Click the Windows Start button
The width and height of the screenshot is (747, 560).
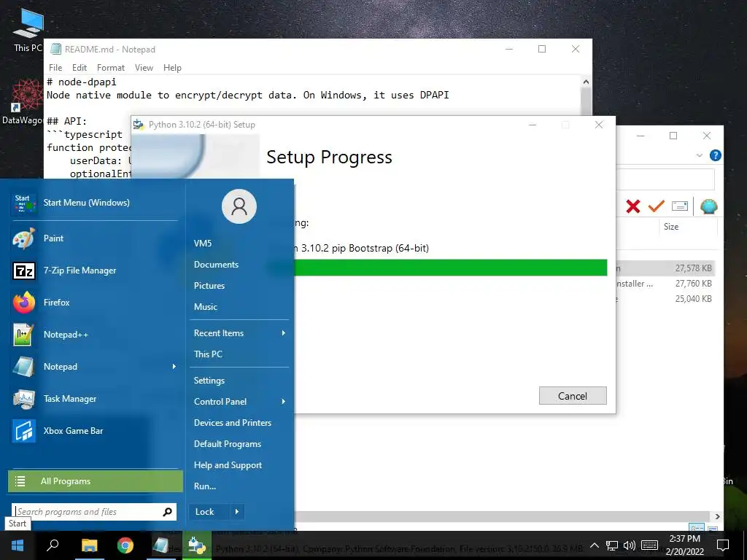coord(18,545)
